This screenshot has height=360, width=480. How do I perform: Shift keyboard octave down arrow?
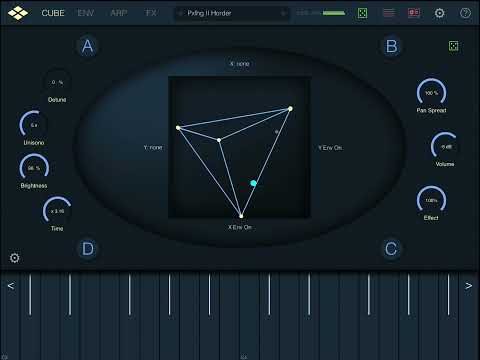tap(11, 286)
